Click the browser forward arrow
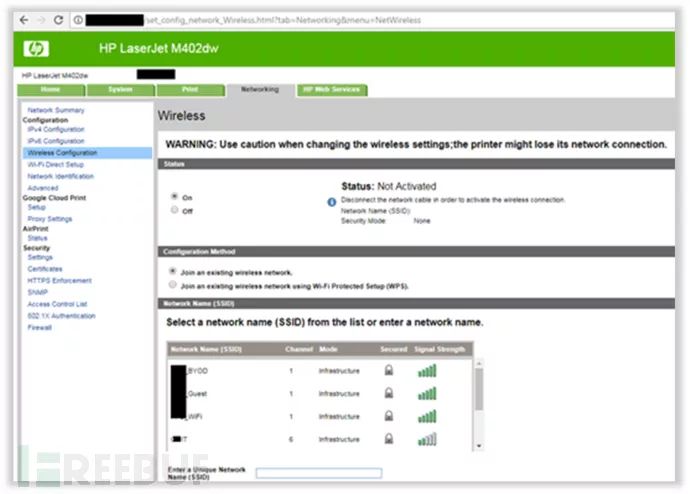 pos(41,20)
